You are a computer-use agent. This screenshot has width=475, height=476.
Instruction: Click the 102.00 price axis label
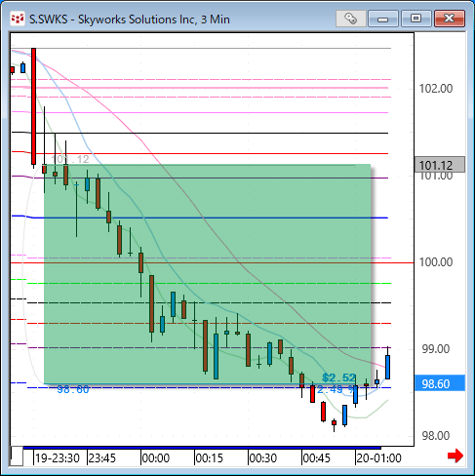pyautogui.click(x=436, y=89)
